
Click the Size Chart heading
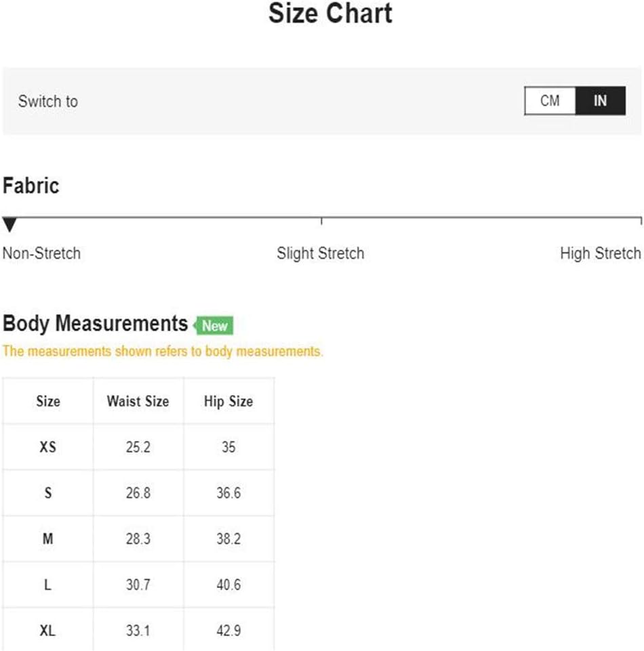(330, 14)
